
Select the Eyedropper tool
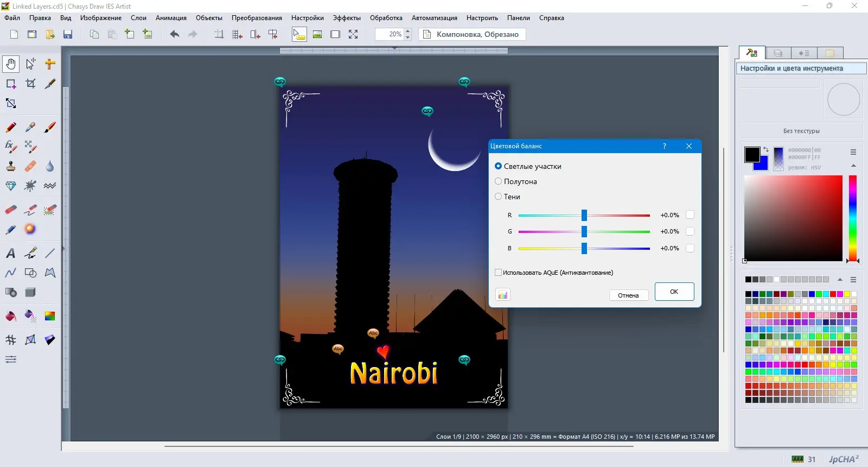tap(30, 127)
